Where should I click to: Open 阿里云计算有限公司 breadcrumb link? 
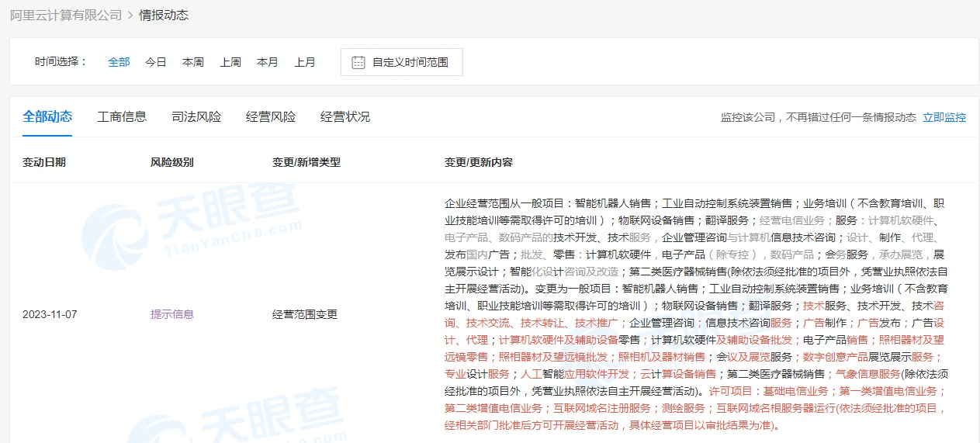click(66, 16)
